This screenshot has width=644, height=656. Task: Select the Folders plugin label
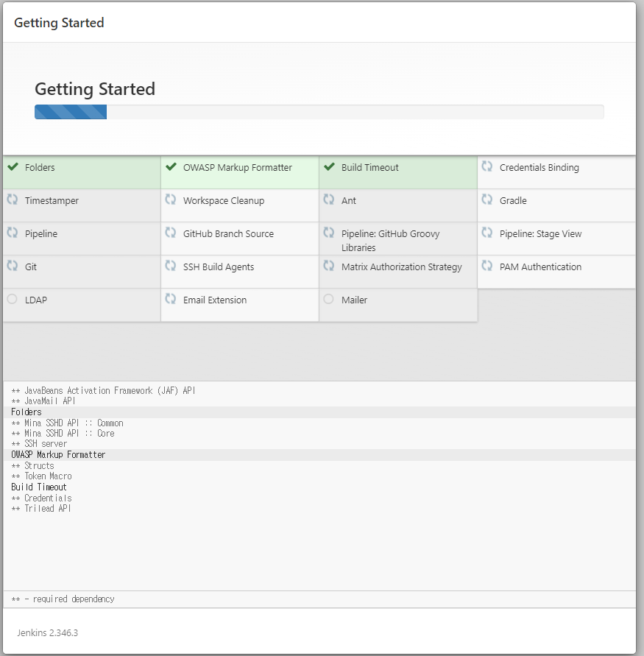[40, 167]
